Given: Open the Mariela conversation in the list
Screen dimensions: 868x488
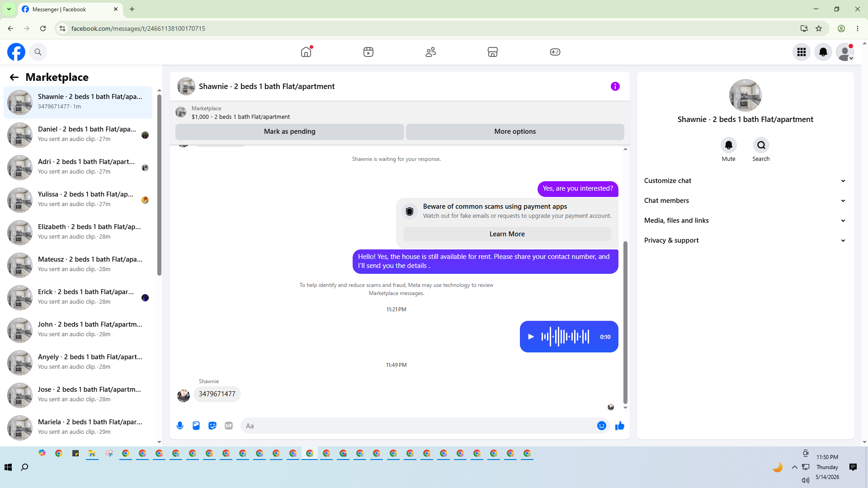Looking at the screenshot, I should point(78,428).
